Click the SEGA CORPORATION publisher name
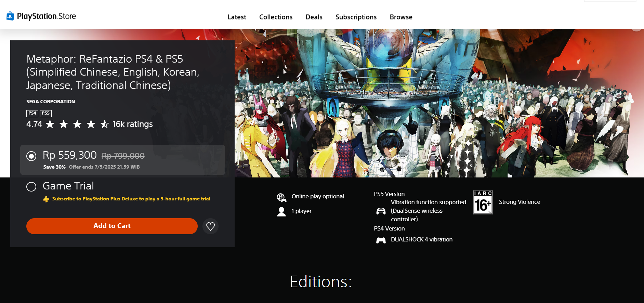This screenshot has height=303, width=644. (x=51, y=102)
